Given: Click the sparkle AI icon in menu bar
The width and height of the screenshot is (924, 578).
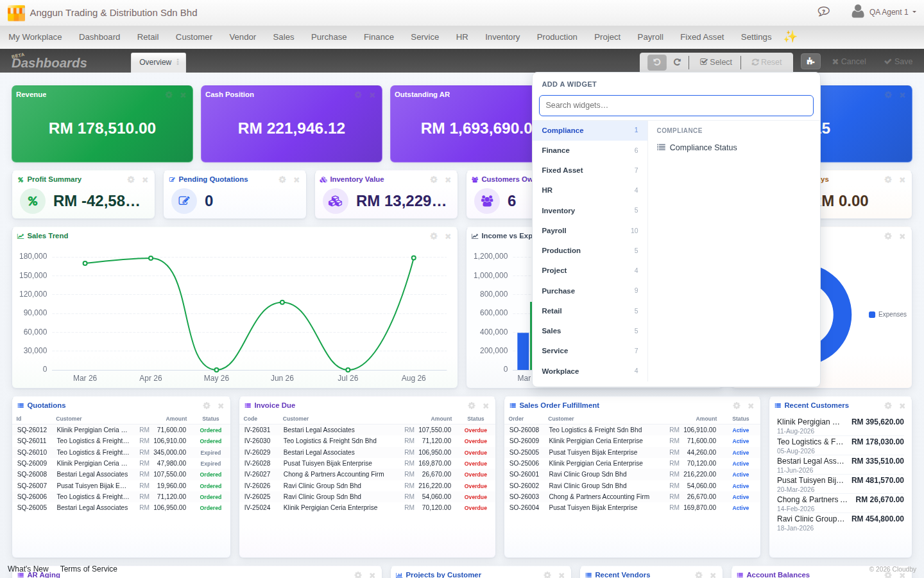Looking at the screenshot, I should 790,37.
